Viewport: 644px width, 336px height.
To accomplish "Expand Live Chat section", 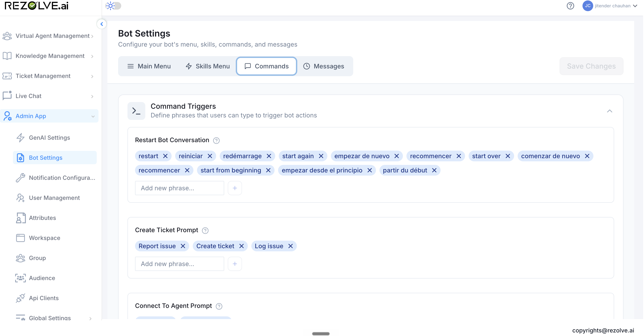I will click(x=49, y=96).
